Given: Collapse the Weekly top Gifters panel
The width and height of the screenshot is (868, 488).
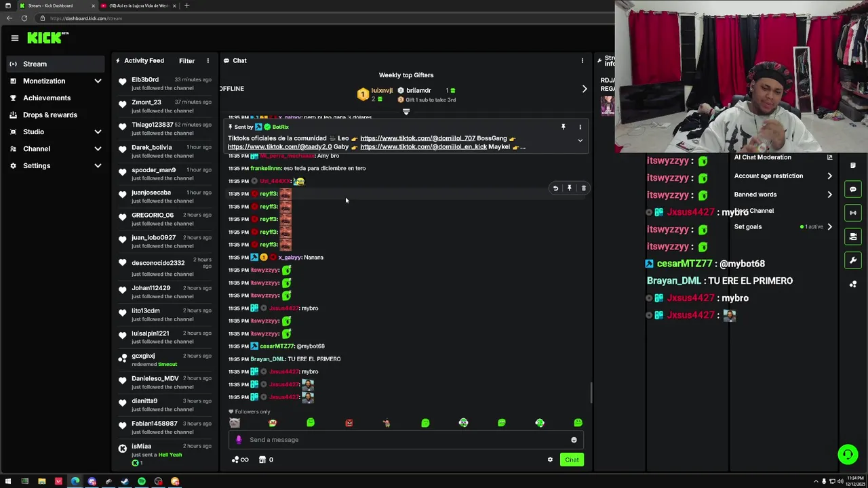Looking at the screenshot, I should point(406,112).
